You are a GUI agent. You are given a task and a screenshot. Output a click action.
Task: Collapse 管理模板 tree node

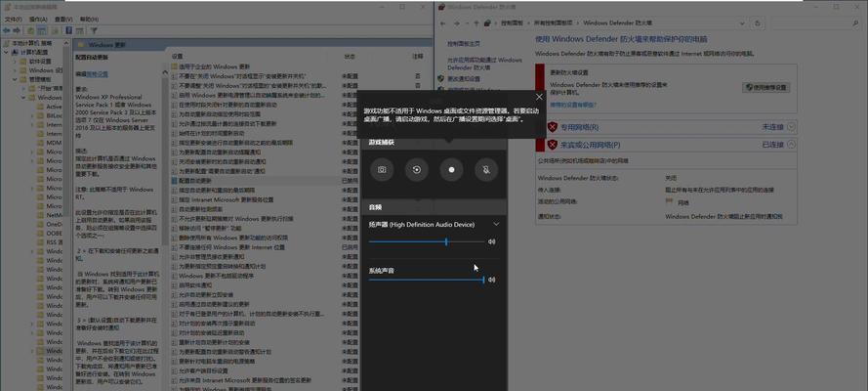(15, 79)
